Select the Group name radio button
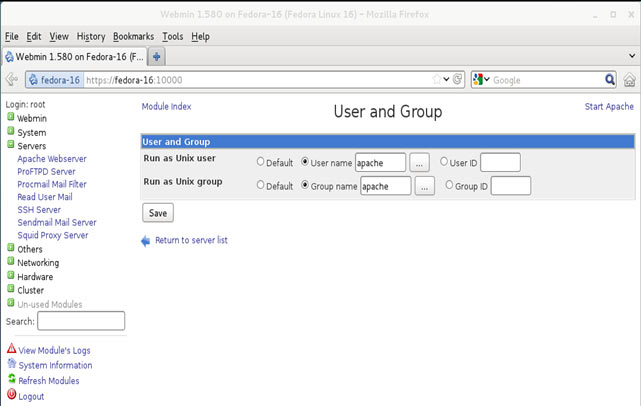Screen dimensions: 641x406 pos(305,185)
